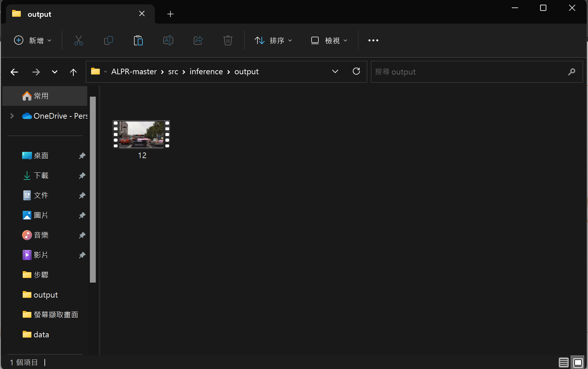This screenshot has height=369, width=588.
Task: Open 桌面 (Desktop) in sidebar
Action: point(45,156)
